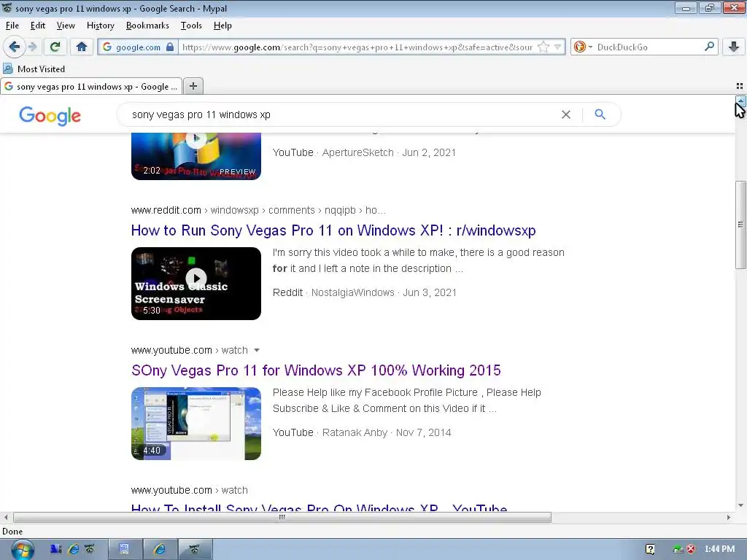Open 'How To Install Sony Vegas Pro' result
Screen dimensions: 747x560
pyautogui.click(x=320, y=507)
